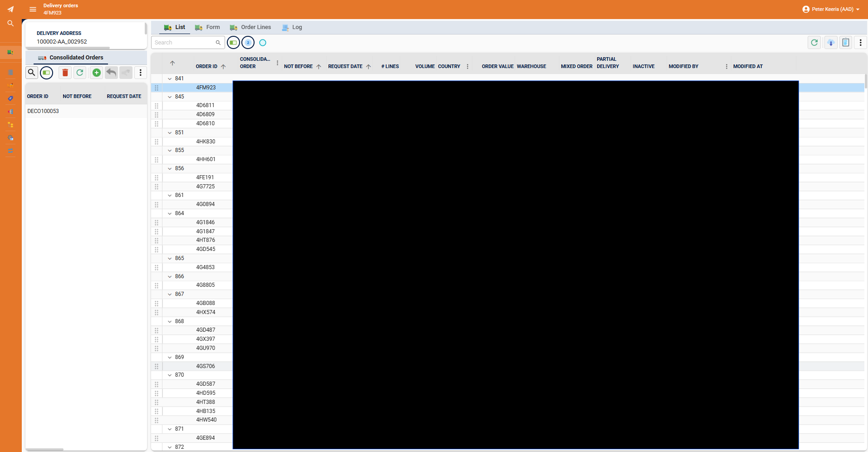This screenshot has height=452, width=868.
Task: Collapse group 841
Action: (x=170, y=79)
